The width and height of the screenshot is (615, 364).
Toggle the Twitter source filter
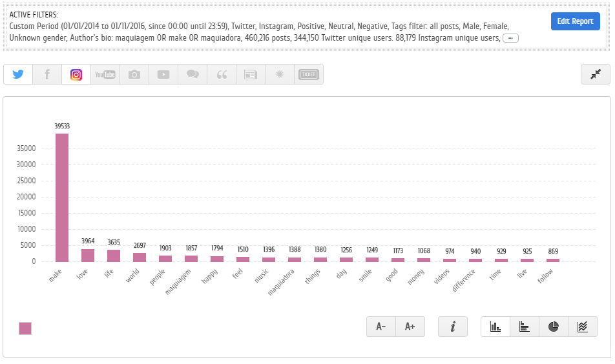click(x=18, y=74)
